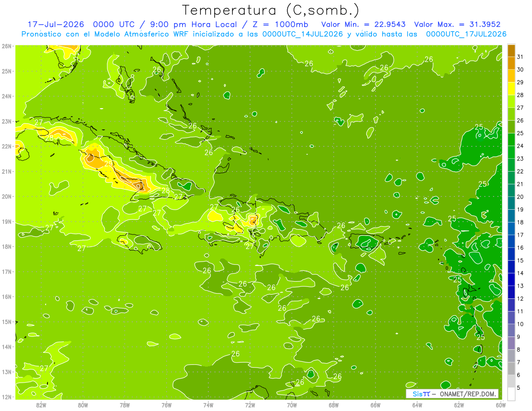Click the longitude axis label "74W"
The height and width of the screenshot is (411, 532).
pyautogui.click(x=208, y=405)
